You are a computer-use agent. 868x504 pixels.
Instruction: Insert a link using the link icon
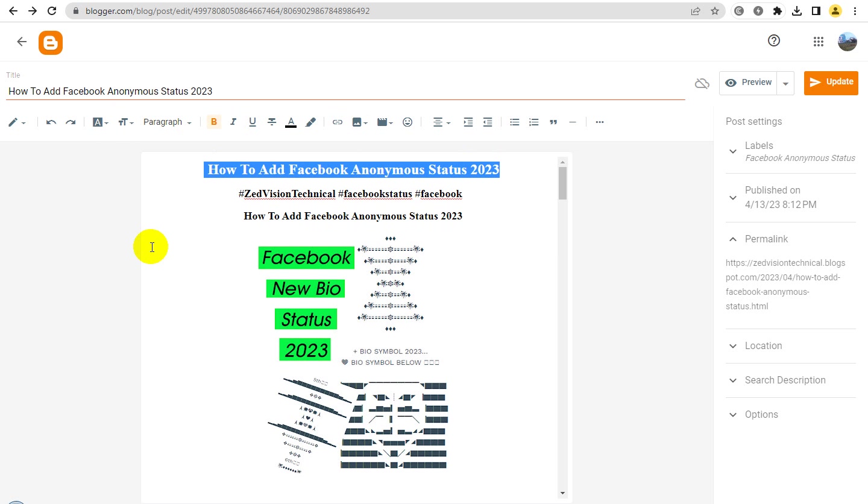pyautogui.click(x=338, y=122)
